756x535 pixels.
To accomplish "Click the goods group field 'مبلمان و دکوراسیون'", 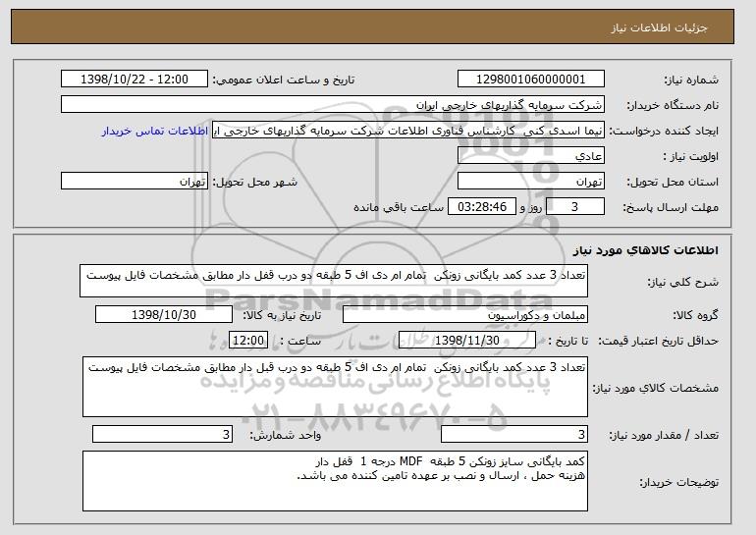I will pyautogui.click(x=465, y=315).
